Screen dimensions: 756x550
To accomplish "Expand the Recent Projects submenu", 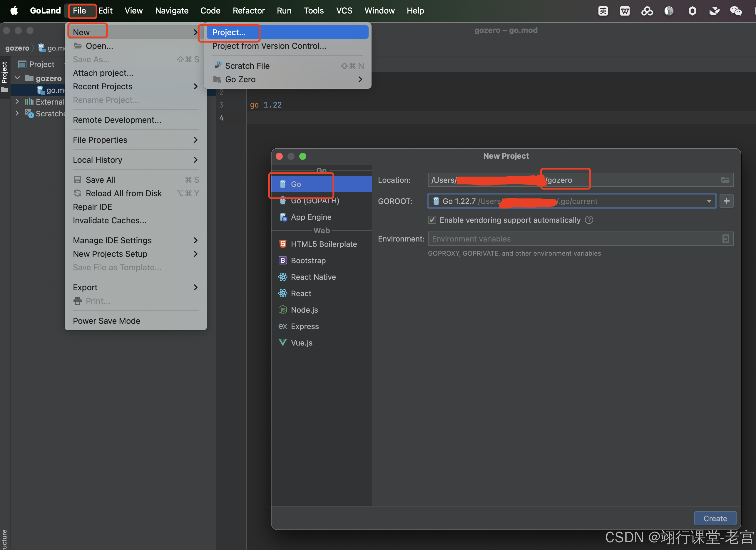I will coord(136,86).
